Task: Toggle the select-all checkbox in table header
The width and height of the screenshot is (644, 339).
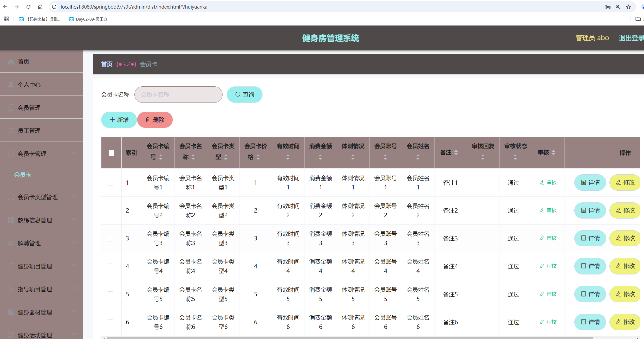Action: pyautogui.click(x=111, y=153)
